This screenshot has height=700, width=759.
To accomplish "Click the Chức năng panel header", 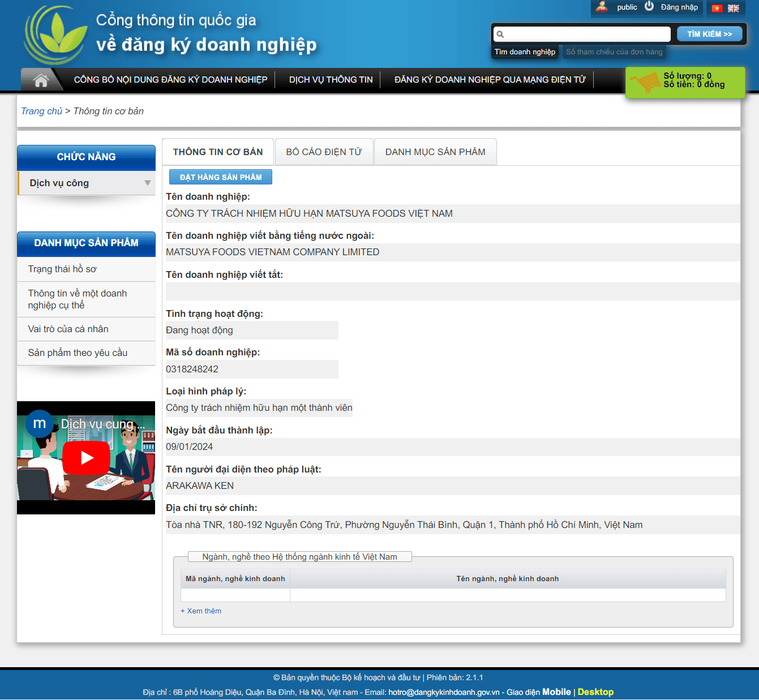I will pyautogui.click(x=86, y=157).
